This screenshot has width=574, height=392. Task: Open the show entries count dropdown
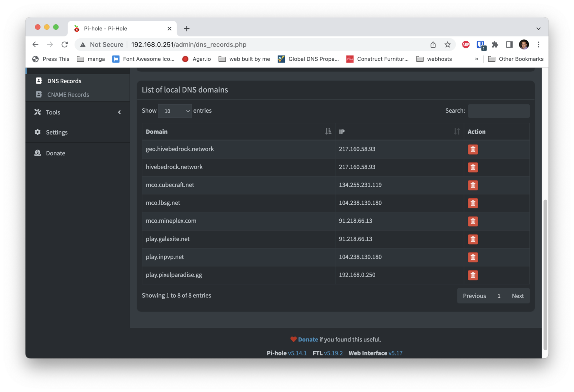pyautogui.click(x=175, y=111)
